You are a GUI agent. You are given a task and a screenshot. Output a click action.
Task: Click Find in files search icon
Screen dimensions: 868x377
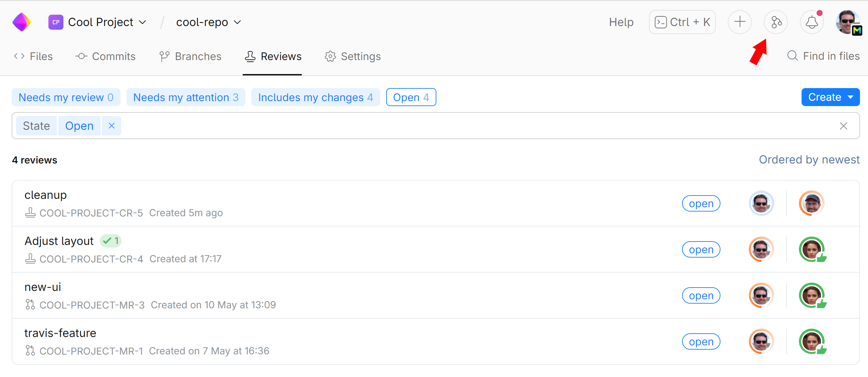(x=792, y=56)
